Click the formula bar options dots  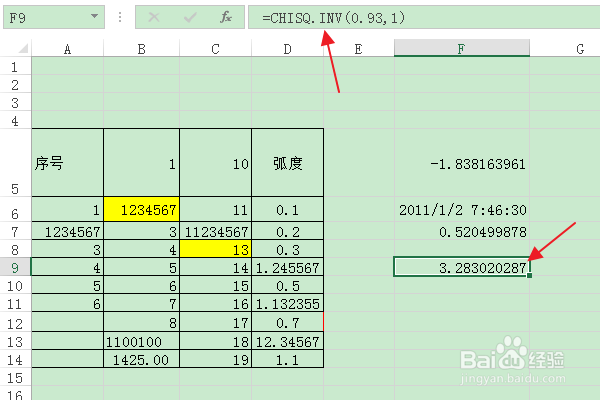pyautogui.click(x=120, y=17)
